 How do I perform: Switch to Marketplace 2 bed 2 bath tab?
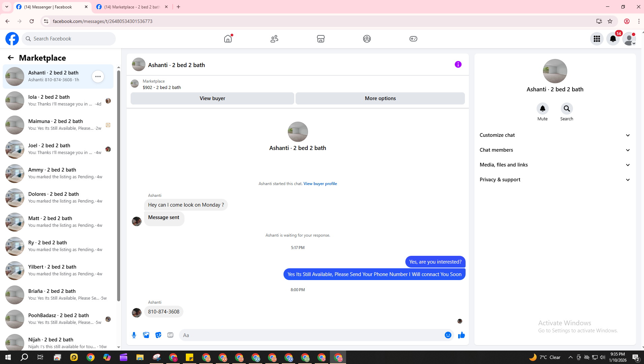point(132,7)
